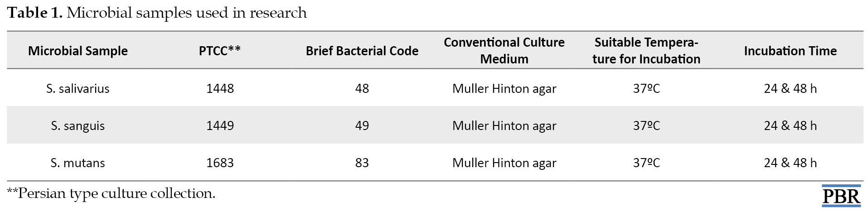
Task: Click the PTCC value 1448
Action: (x=220, y=88)
